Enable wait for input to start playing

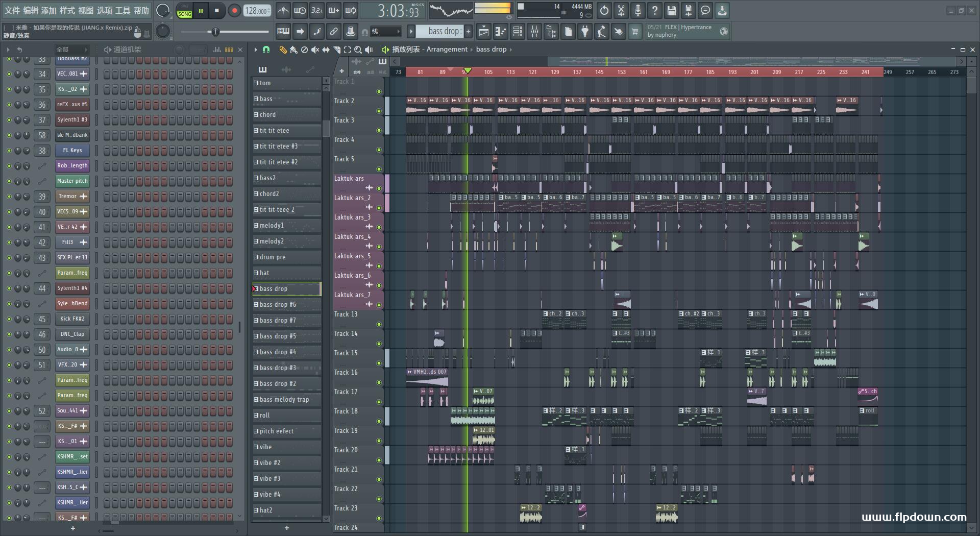tap(300, 10)
